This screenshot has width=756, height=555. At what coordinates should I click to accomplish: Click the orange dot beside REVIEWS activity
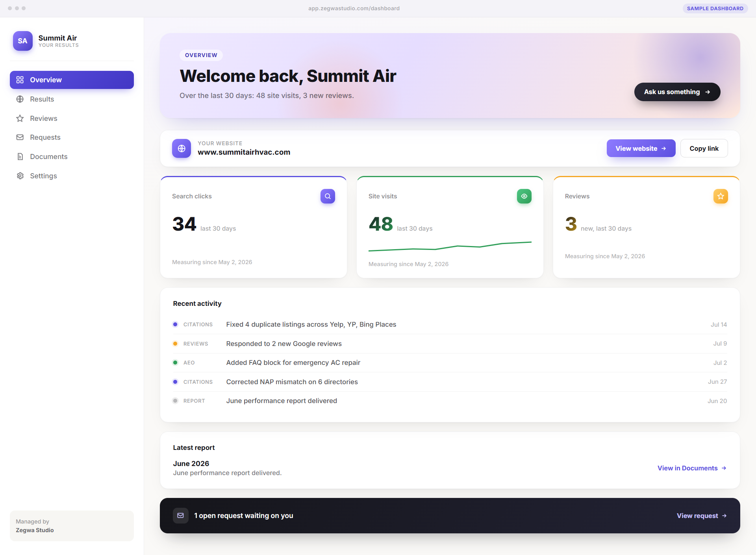(x=175, y=344)
